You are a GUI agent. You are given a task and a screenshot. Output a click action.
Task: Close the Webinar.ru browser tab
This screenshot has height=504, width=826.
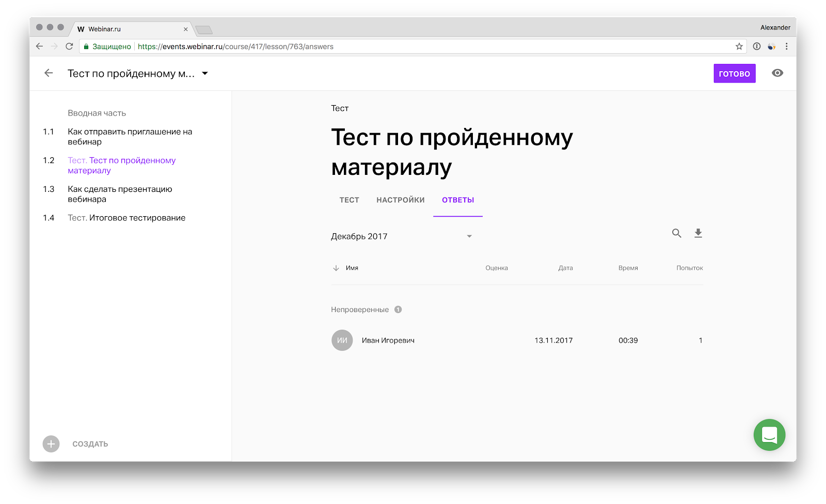[186, 29]
